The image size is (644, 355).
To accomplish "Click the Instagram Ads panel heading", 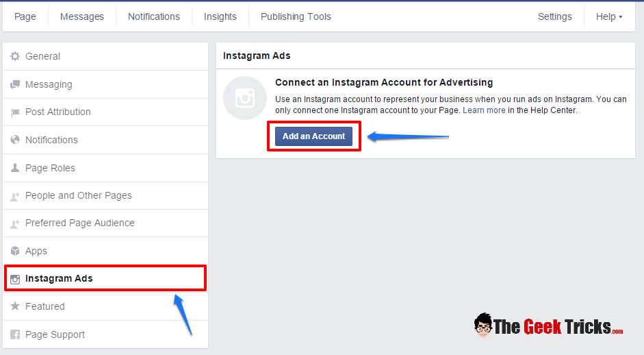I will (x=257, y=56).
